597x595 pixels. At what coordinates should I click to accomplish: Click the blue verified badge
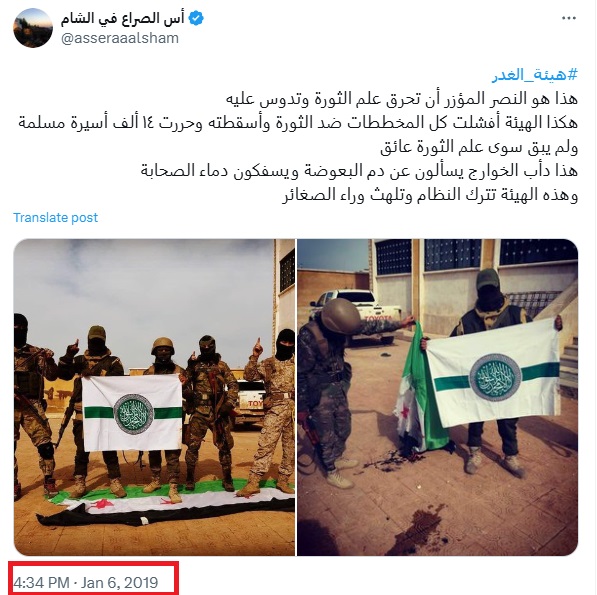coord(196,18)
